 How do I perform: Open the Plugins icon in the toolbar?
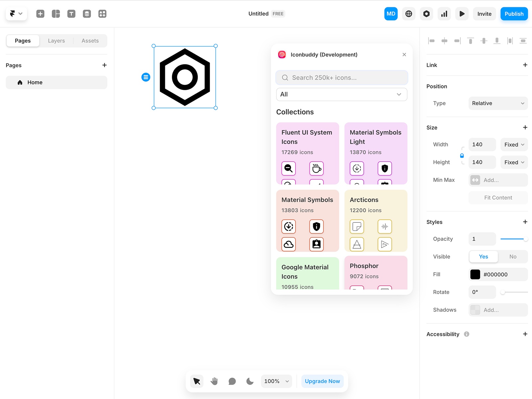click(x=102, y=14)
